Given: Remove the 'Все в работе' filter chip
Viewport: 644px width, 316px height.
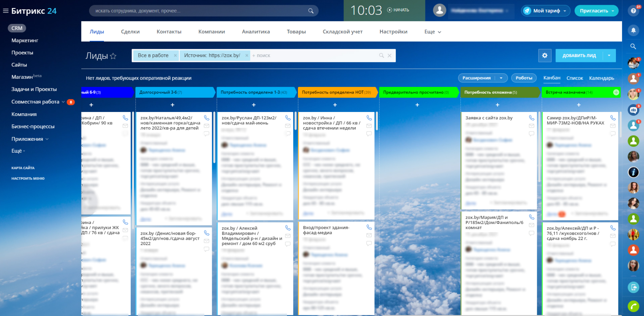Looking at the screenshot, I should [175, 56].
